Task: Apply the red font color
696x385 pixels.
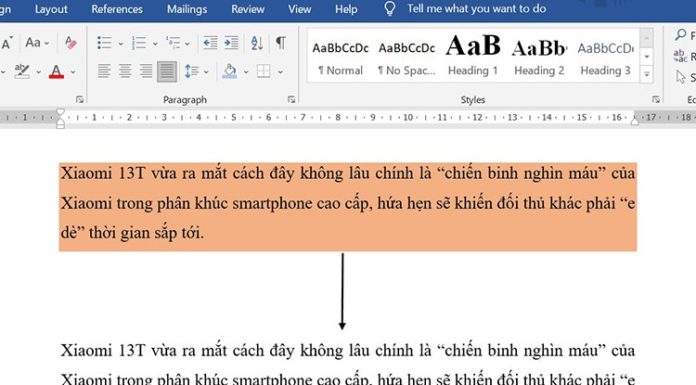Action: coord(56,71)
